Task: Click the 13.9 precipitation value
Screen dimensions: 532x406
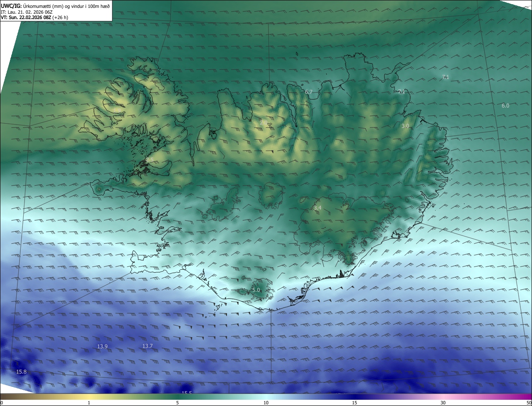Action: pyautogui.click(x=102, y=346)
